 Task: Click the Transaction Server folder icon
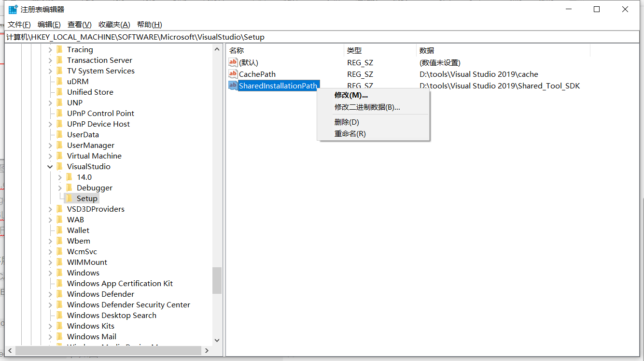59,60
